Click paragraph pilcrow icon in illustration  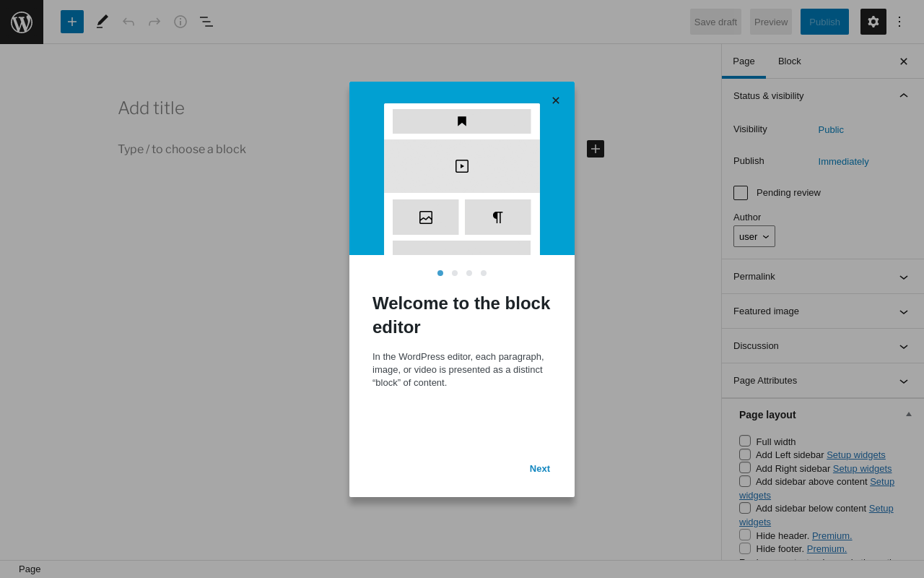tap(497, 217)
